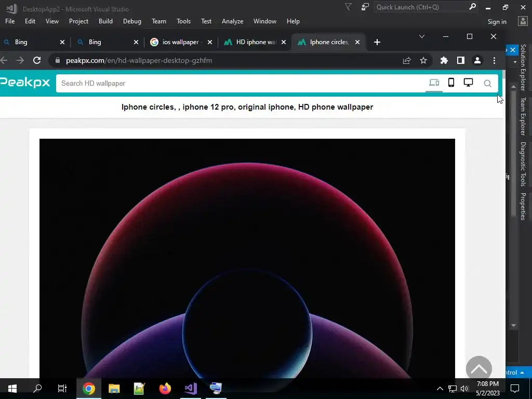The width and height of the screenshot is (532, 399).
Task: Open the Edit menu
Action: [x=30, y=21]
